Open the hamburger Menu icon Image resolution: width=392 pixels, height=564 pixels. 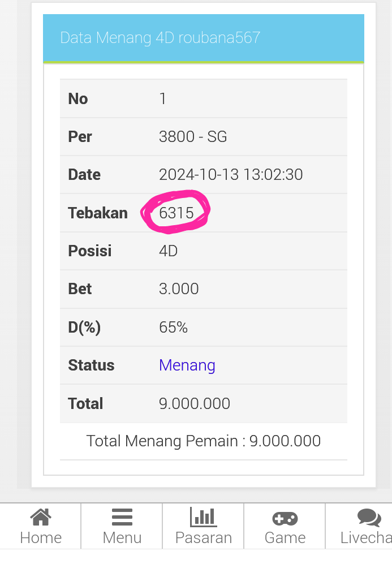click(122, 517)
